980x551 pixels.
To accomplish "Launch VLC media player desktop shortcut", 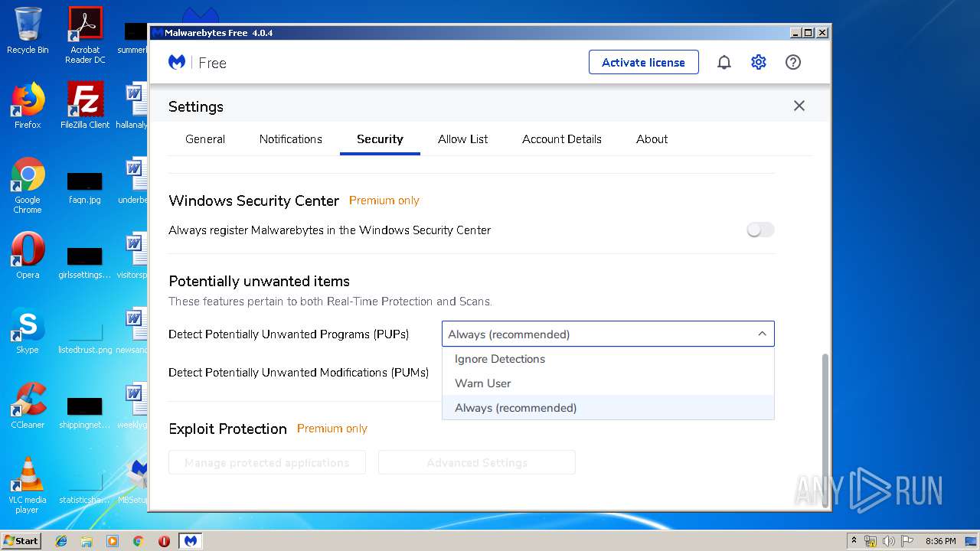I will pyautogui.click(x=28, y=484).
